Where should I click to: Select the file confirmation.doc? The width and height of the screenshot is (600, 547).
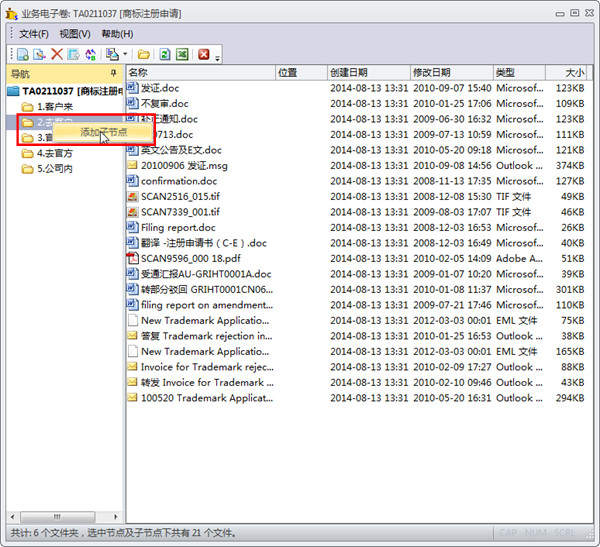coord(179,181)
